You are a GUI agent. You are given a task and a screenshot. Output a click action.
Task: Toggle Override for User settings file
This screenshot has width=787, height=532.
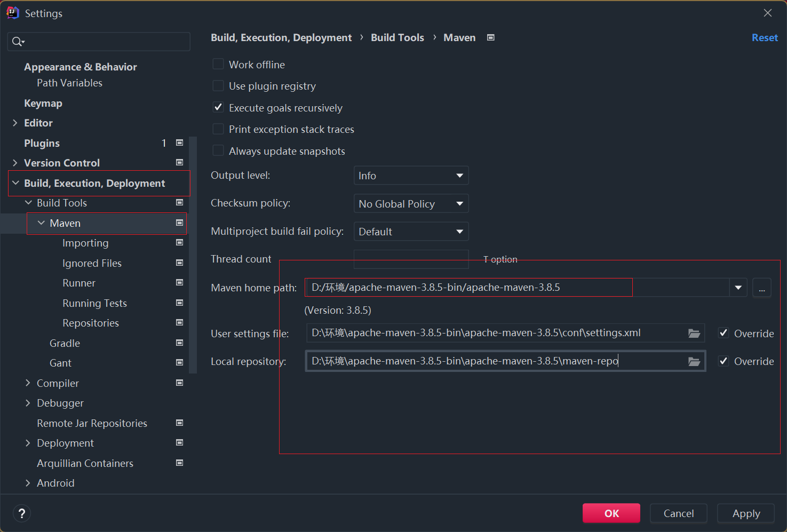click(724, 333)
